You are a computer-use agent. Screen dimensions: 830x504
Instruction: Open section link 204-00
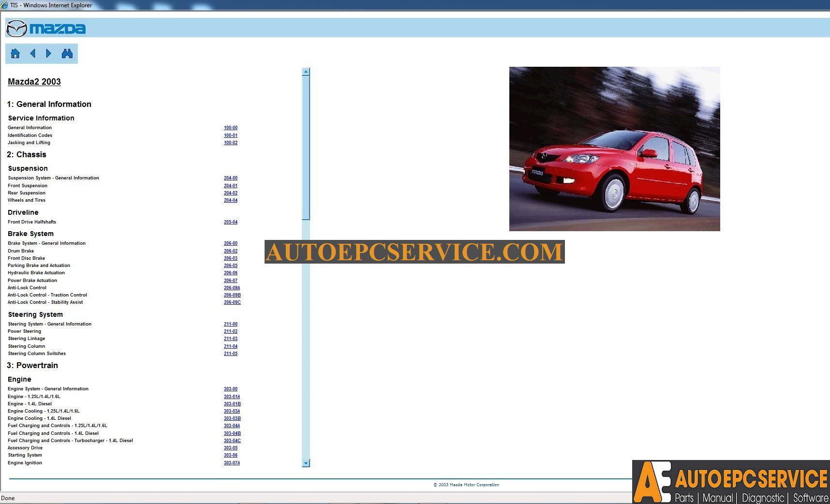(x=231, y=178)
